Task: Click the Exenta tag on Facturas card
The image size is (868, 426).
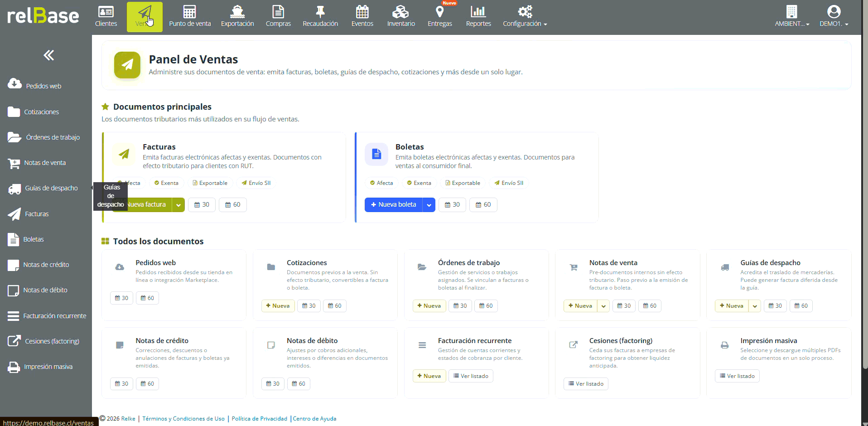Action: tap(166, 183)
